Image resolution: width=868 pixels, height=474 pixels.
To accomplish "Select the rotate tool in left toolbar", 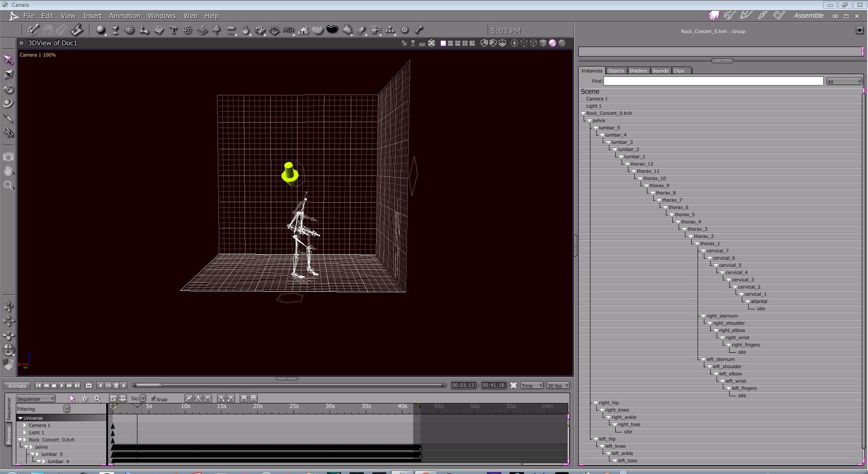I will pyautogui.click(x=8, y=89).
